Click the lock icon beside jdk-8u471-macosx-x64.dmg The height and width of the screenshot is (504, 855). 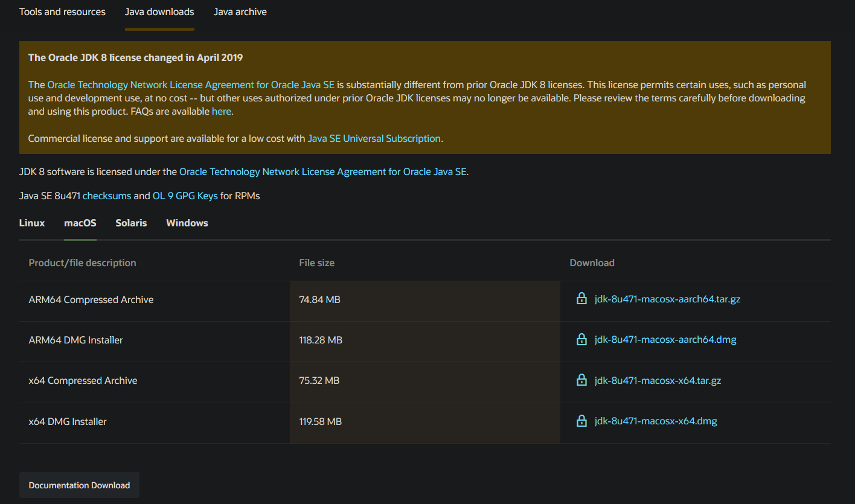coord(581,421)
